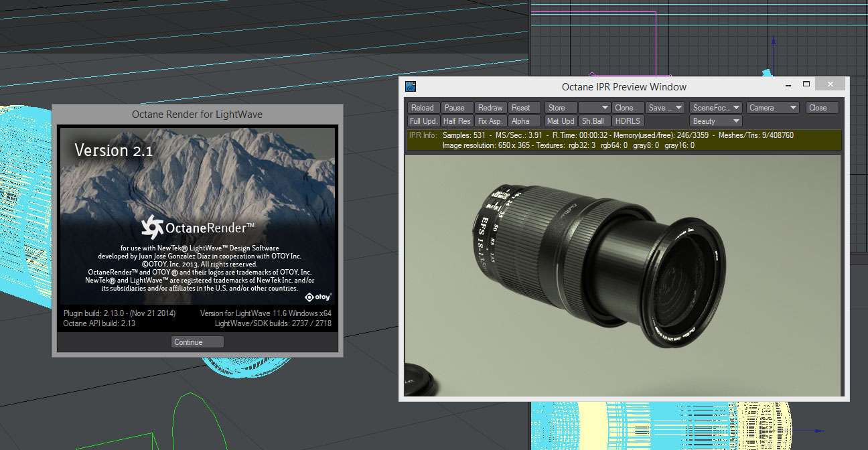Open the SceneFoc... dropdown
Image resolution: width=868 pixels, height=450 pixels.
[x=717, y=108]
